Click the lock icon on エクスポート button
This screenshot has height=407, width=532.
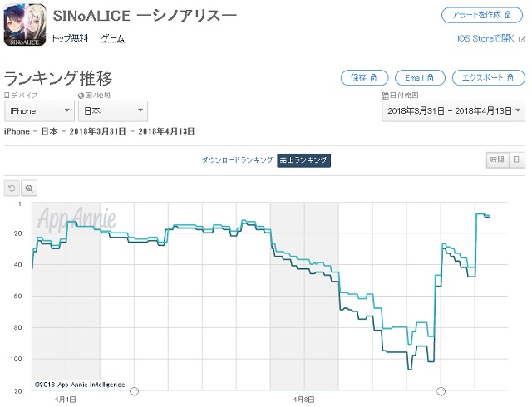coord(510,78)
